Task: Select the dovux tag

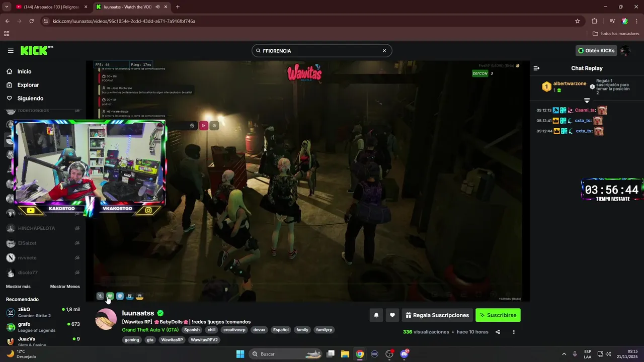Action: [x=259, y=330]
